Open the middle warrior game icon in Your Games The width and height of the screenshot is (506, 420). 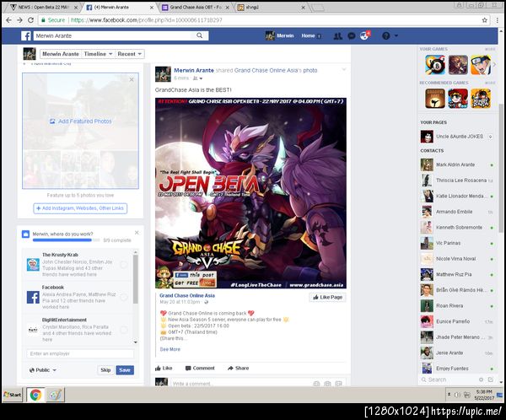(x=458, y=65)
